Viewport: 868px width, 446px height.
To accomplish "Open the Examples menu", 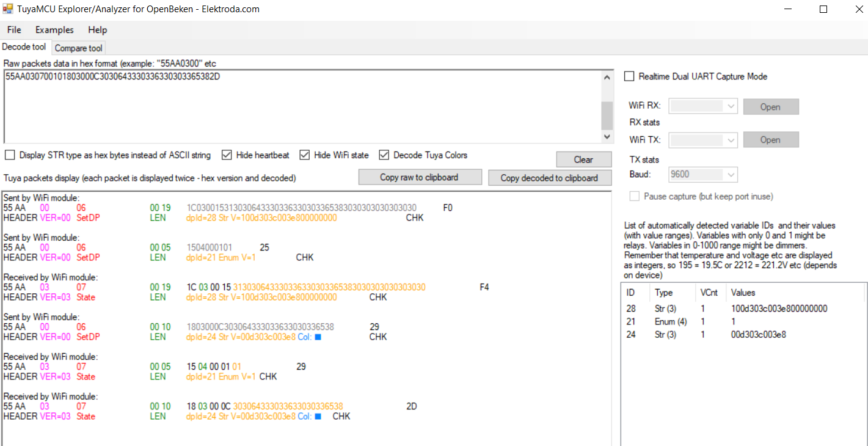I will point(54,30).
